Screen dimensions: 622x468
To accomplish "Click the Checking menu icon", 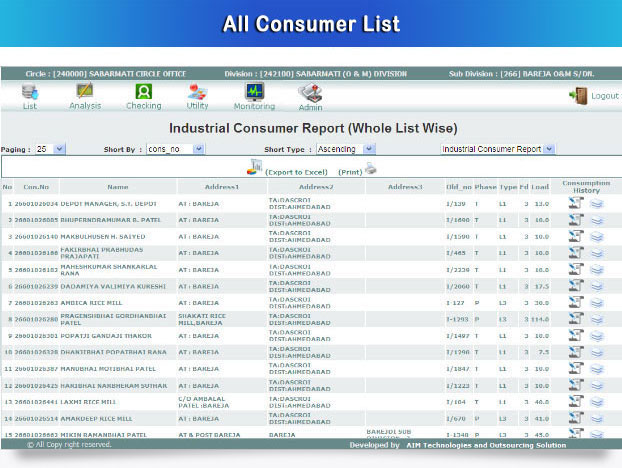I will point(143,92).
